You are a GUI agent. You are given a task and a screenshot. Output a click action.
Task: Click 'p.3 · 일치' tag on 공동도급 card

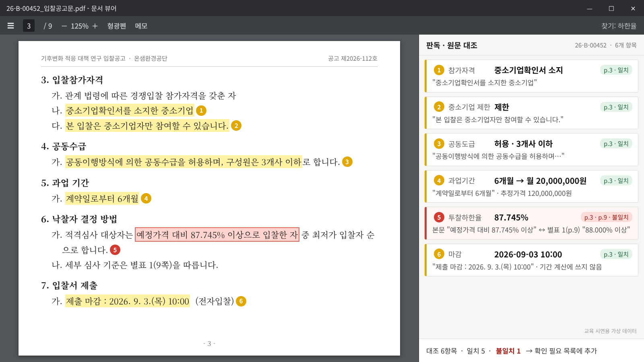point(616,144)
